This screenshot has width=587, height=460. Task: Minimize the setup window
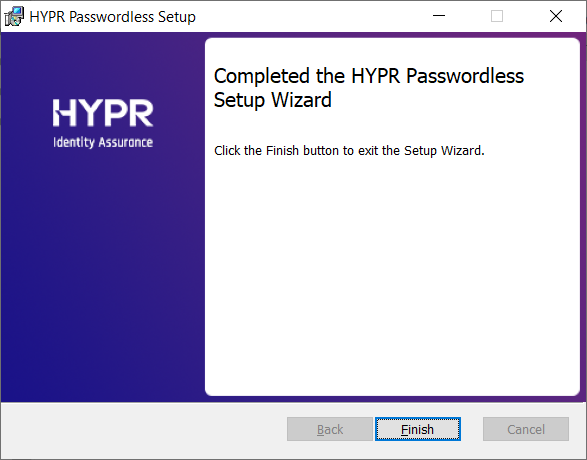click(x=439, y=16)
